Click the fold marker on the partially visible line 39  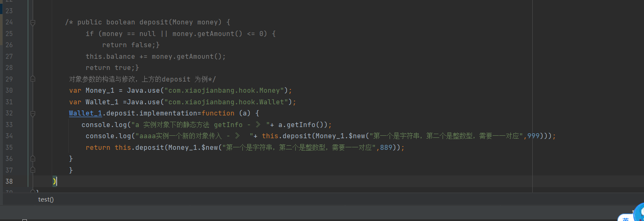33,191
